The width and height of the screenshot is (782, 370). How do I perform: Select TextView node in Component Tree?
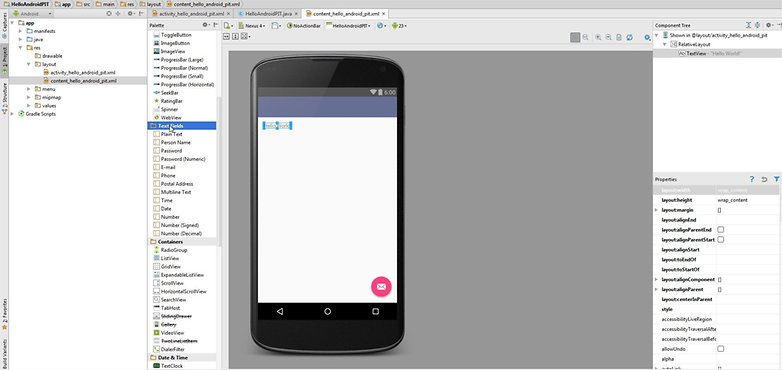tap(711, 53)
